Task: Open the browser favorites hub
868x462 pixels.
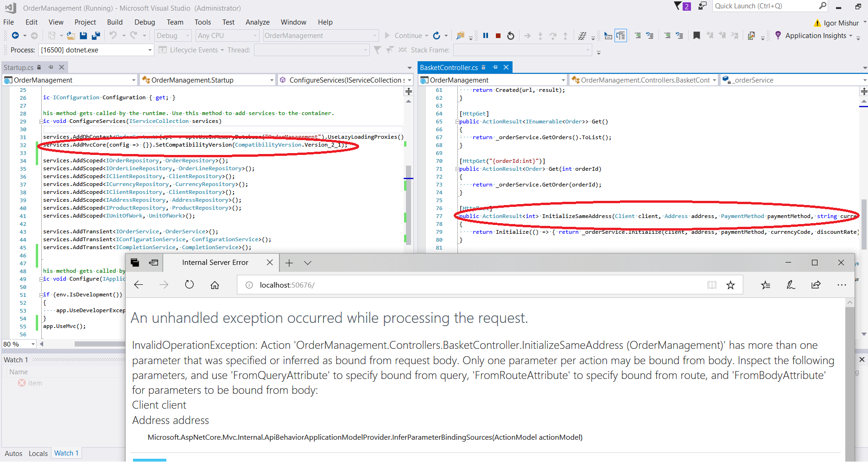Action: [x=766, y=285]
